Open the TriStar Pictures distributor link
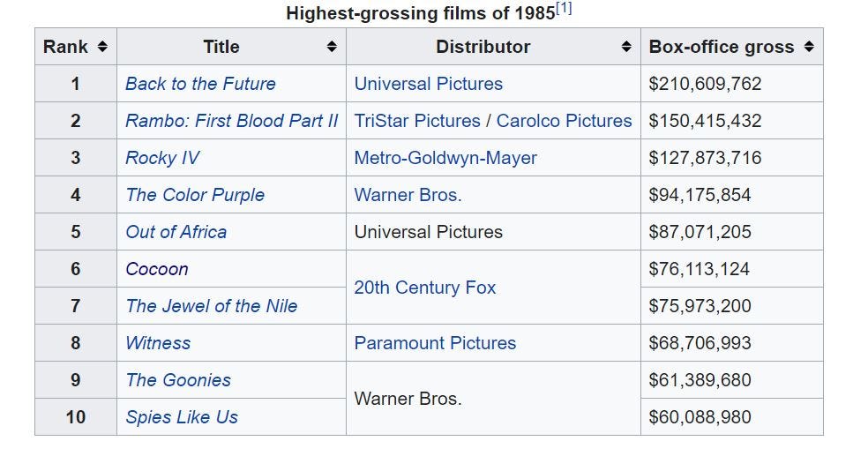Screen dimensions: 868x456 (417, 121)
